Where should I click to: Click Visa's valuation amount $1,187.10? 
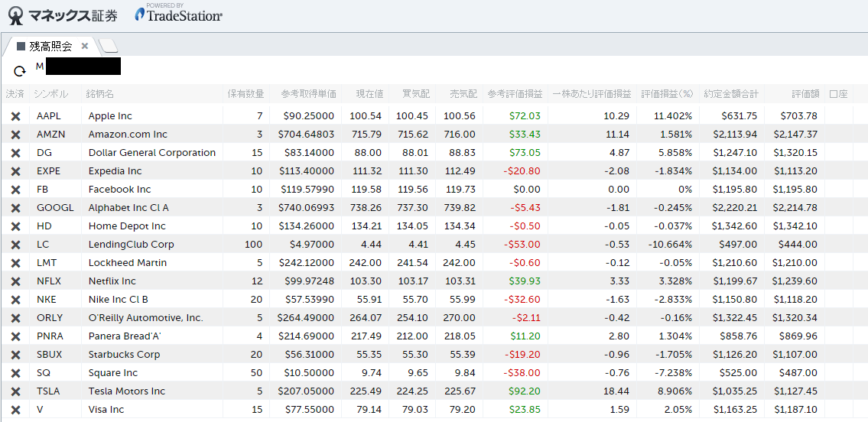[x=795, y=409]
